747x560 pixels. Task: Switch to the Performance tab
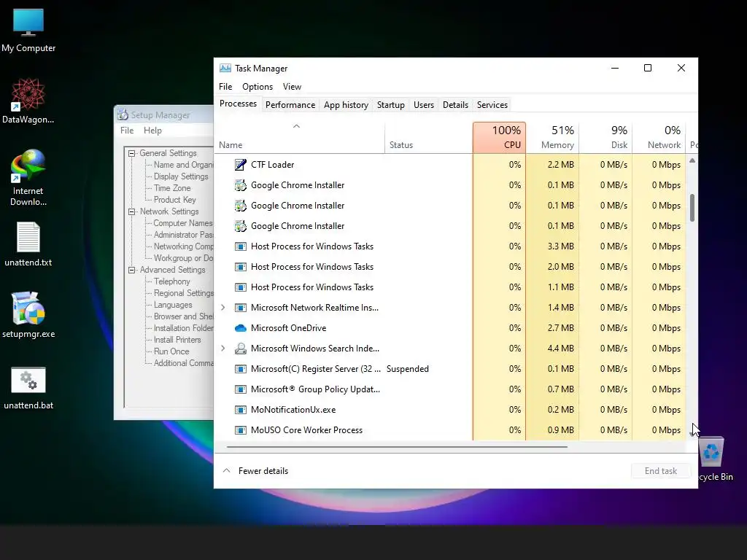point(290,105)
